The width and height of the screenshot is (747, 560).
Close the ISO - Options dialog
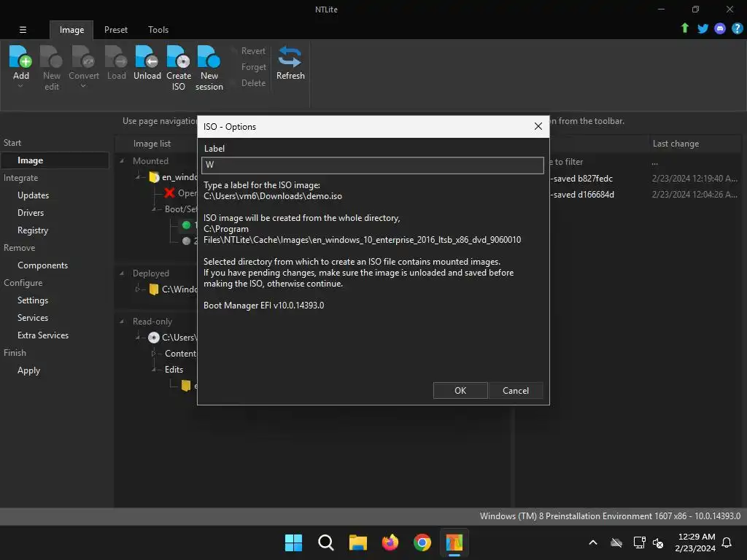click(538, 126)
